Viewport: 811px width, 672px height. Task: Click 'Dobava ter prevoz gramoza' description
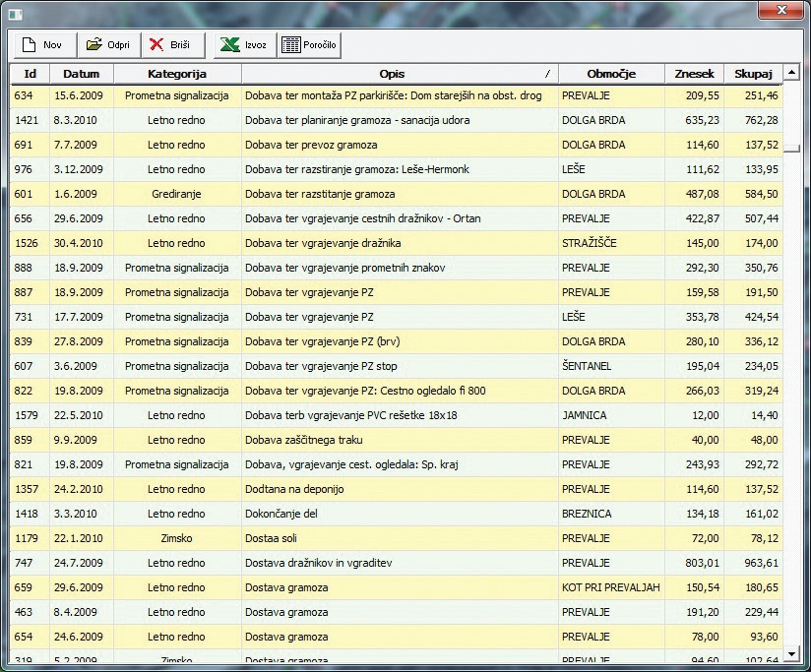point(311,145)
